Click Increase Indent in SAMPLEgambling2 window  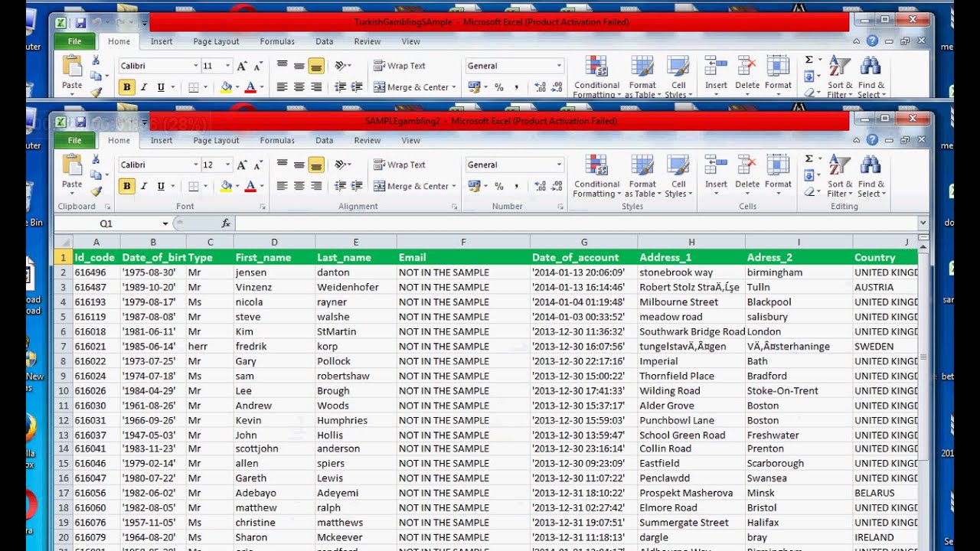pyautogui.click(x=356, y=186)
